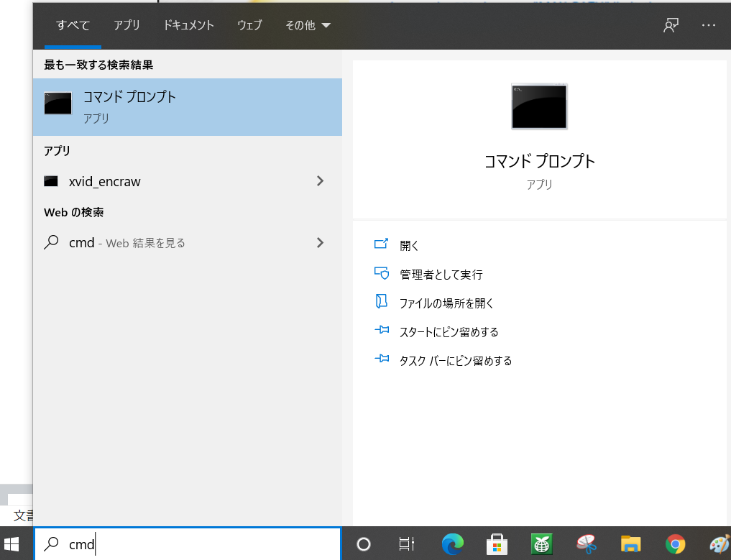Click the search input containing cmd
This screenshot has width=731, height=560.
tap(187, 544)
